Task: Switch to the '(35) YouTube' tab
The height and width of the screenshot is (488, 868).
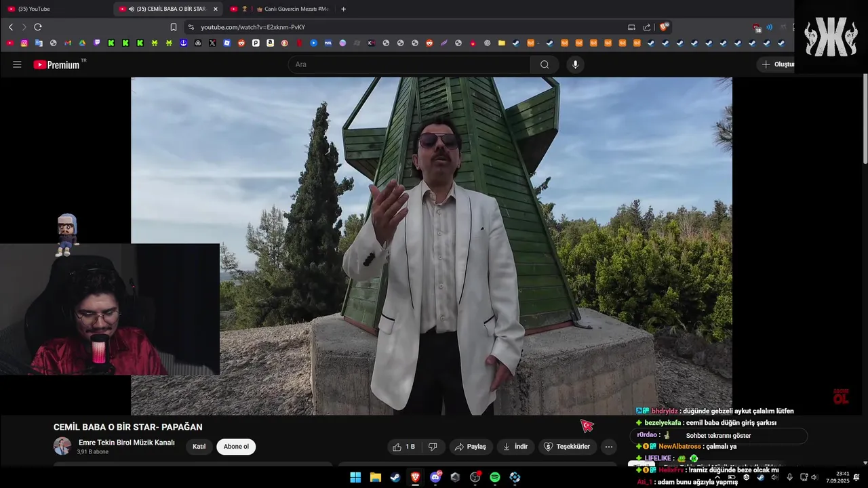Action: click(x=56, y=9)
